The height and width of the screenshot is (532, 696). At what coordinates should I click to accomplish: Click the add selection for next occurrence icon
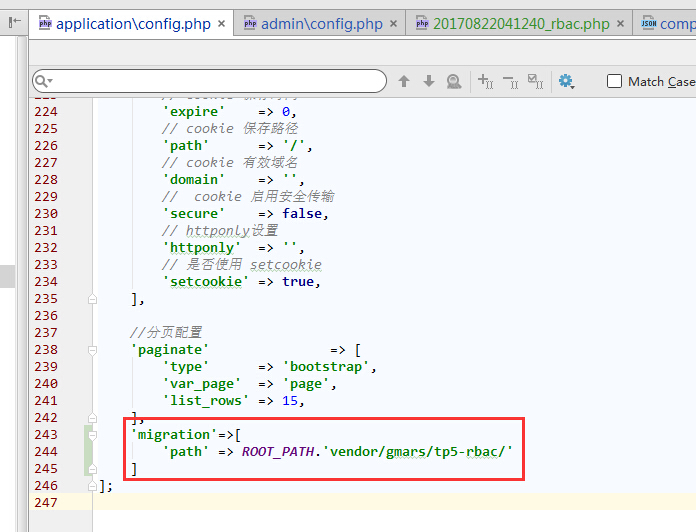[484, 82]
